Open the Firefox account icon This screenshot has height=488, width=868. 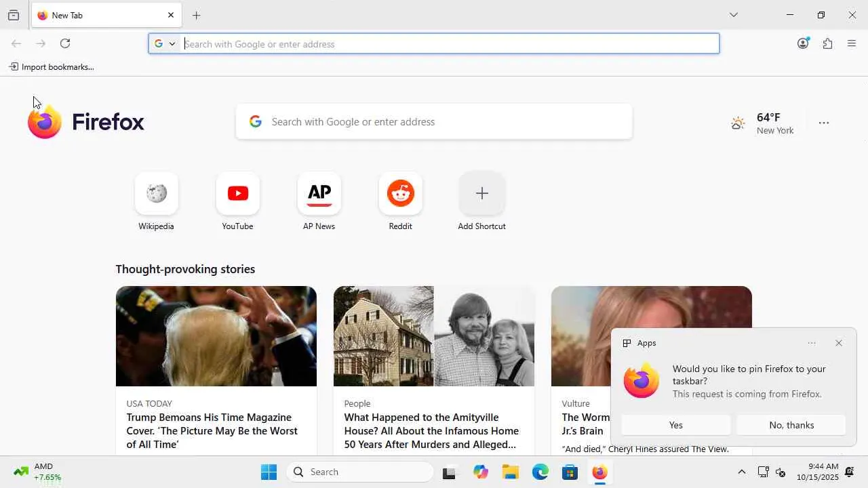coord(803,43)
